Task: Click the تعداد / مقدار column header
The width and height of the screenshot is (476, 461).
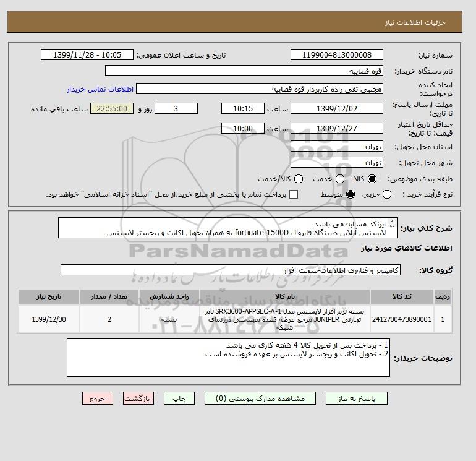Action: [x=109, y=296]
